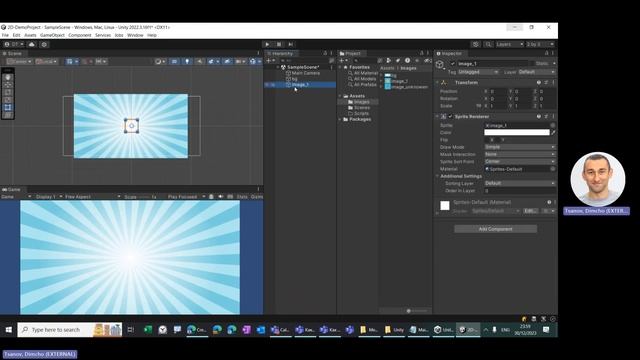Select the Rect tool in Scene tools
Image resolution: width=640 pixels, height=360 pixels.
[8, 107]
